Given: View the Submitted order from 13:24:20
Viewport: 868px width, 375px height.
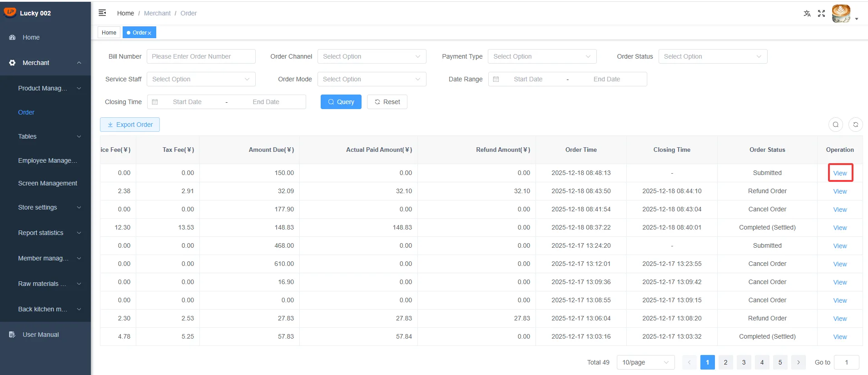Looking at the screenshot, I should click(x=840, y=246).
